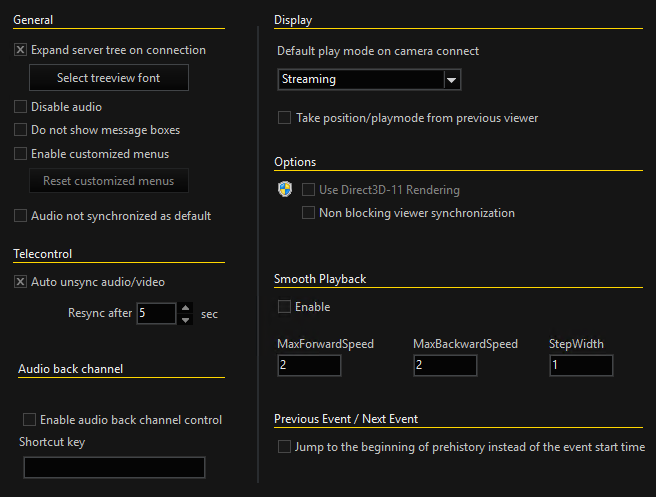The height and width of the screenshot is (497, 656).
Task: Check Take position/playmode from previous viewer
Action: pos(284,118)
